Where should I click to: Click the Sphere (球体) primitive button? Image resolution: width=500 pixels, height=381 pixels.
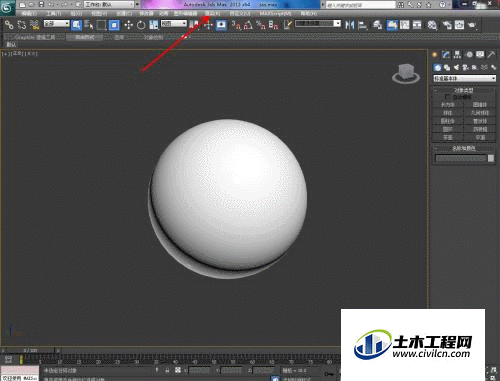448,113
